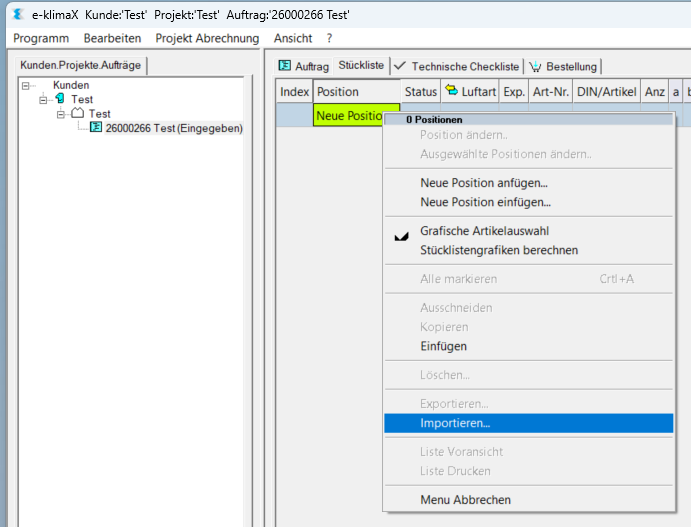Open the Projekt Abrechnung menu
Viewport: 691px width, 527px height.
207,38
